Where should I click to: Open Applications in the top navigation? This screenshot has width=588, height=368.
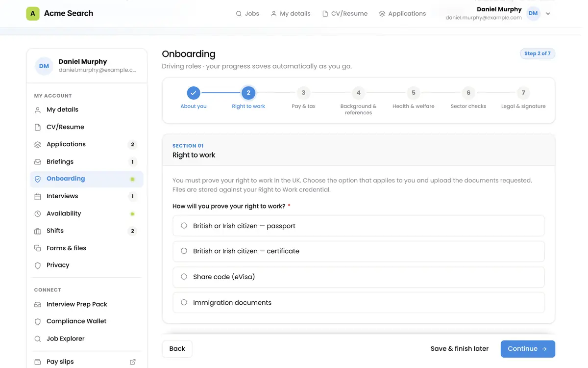click(x=402, y=14)
